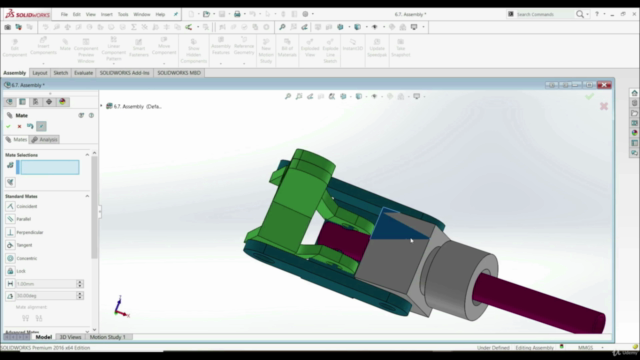Switch to the Sketch ribbon tab
Screen dimensions: 640x360
[60, 73]
